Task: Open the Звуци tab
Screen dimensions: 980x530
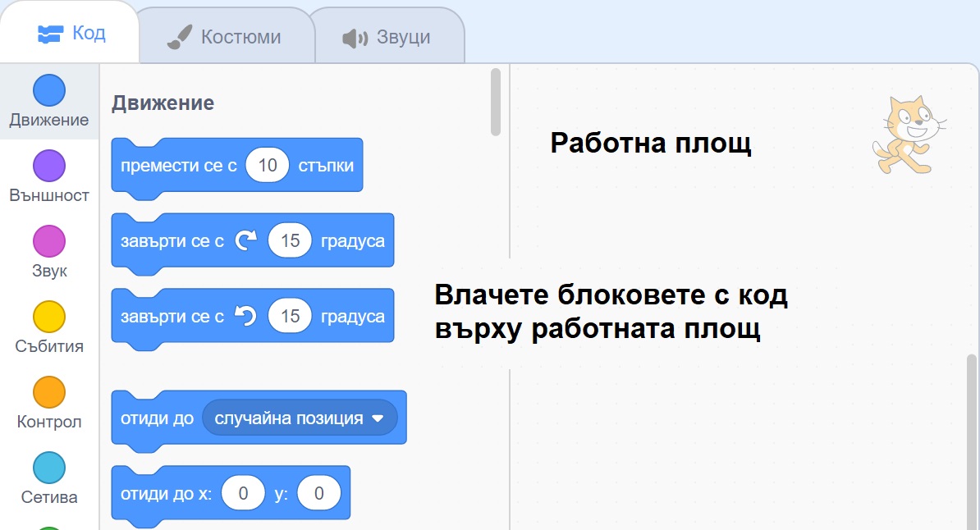Action: click(x=389, y=36)
